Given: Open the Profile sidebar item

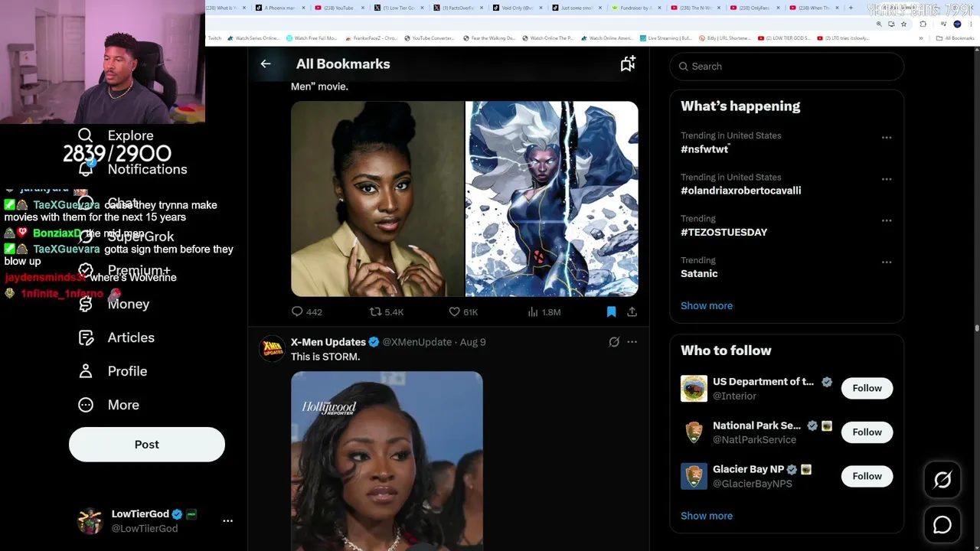Looking at the screenshot, I should (113, 371).
